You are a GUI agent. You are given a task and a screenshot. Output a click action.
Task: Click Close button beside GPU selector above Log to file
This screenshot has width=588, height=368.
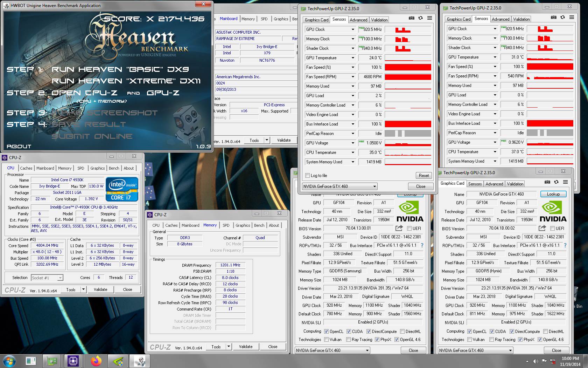click(421, 186)
